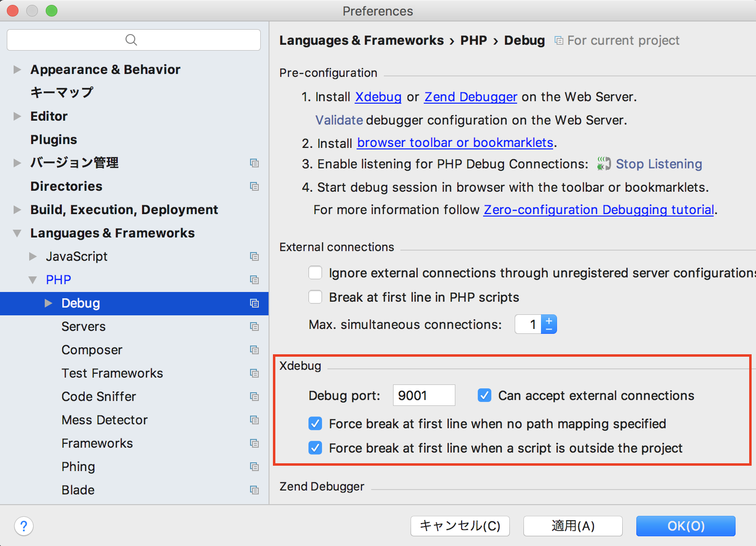The image size is (756, 546).
Task: Enable Break at first line in PHP scripts
Action: tap(315, 297)
